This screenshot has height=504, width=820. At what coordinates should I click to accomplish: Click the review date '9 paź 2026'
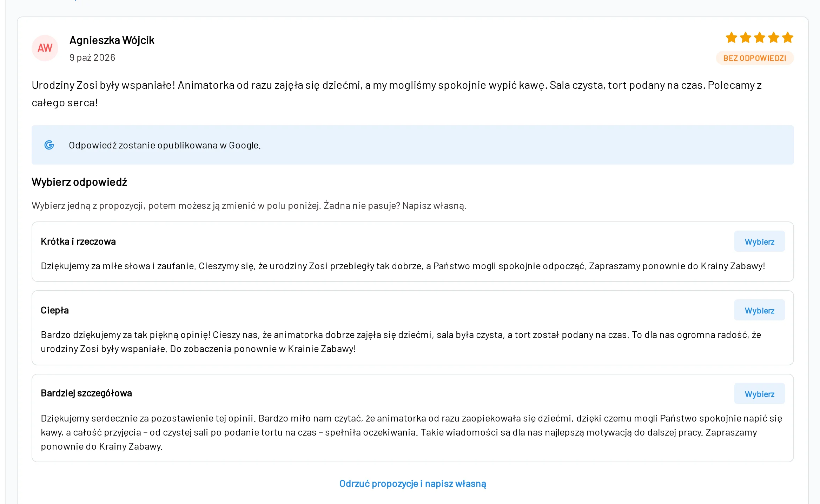(92, 58)
